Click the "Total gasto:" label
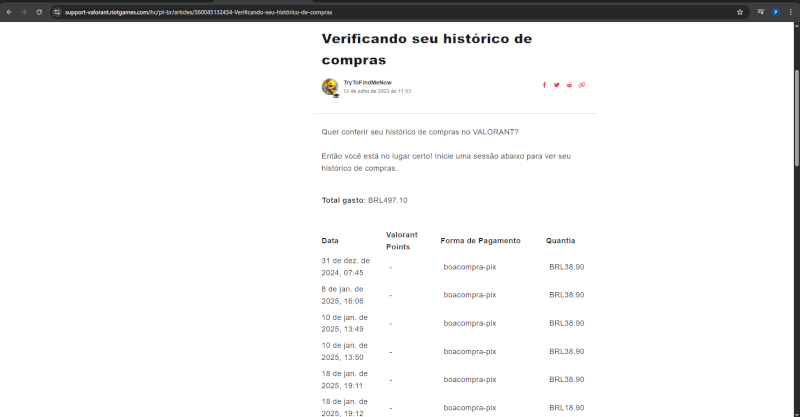 (x=343, y=200)
